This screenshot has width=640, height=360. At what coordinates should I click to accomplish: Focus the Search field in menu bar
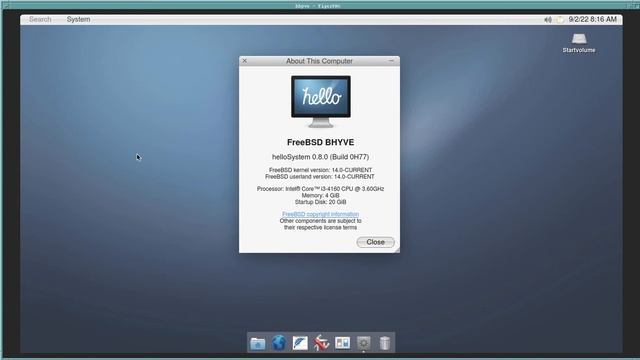40,19
